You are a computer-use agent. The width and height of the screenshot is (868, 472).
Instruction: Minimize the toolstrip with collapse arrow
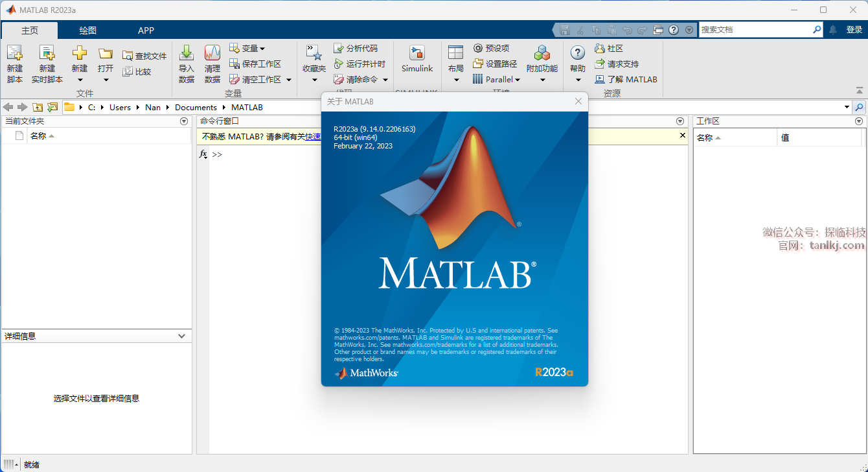[x=860, y=90]
